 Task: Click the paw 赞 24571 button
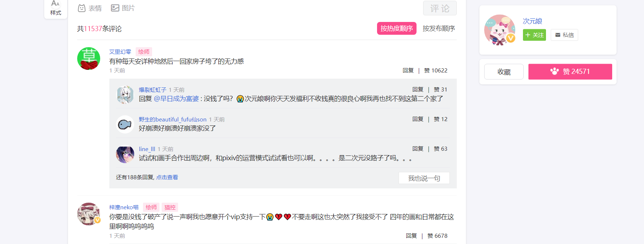pyautogui.click(x=570, y=72)
